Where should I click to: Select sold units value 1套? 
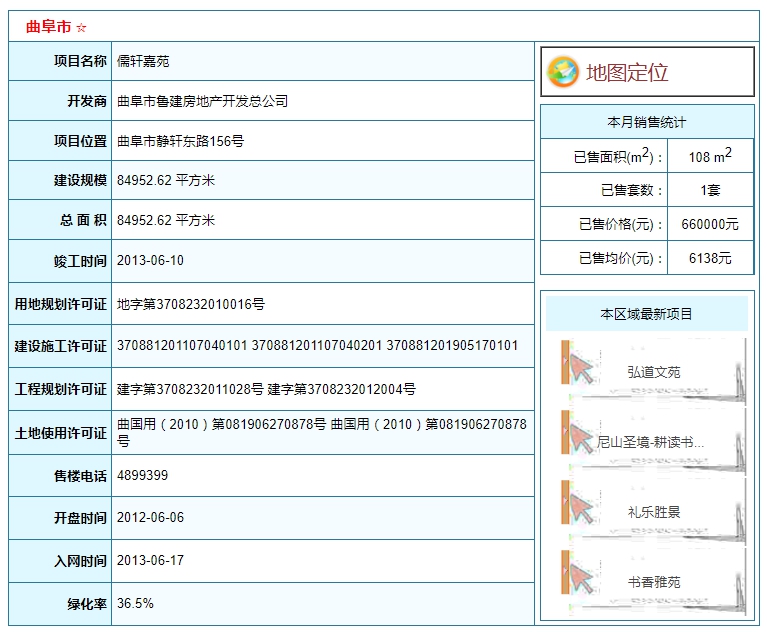(710, 190)
